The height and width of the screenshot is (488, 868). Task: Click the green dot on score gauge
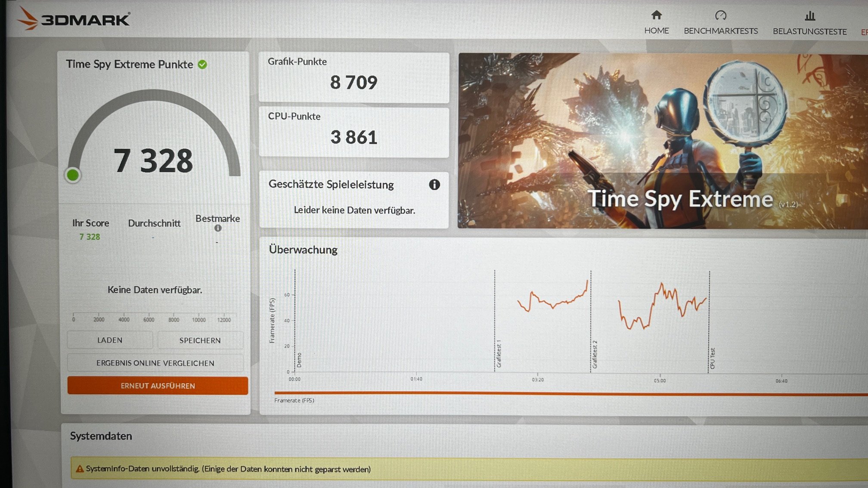73,175
